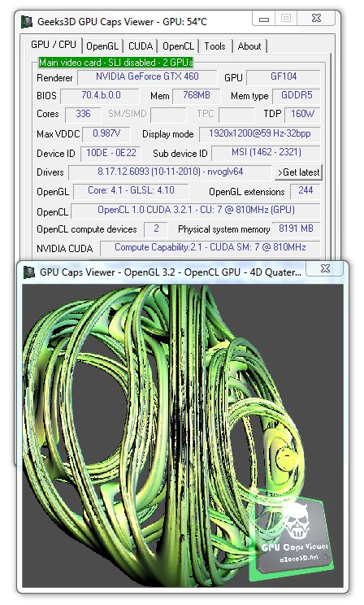Click the Sub device ID field MSI (1462 - 2321)
Image resolution: width=364 pixels, height=605 pixels.
(x=266, y=153)
